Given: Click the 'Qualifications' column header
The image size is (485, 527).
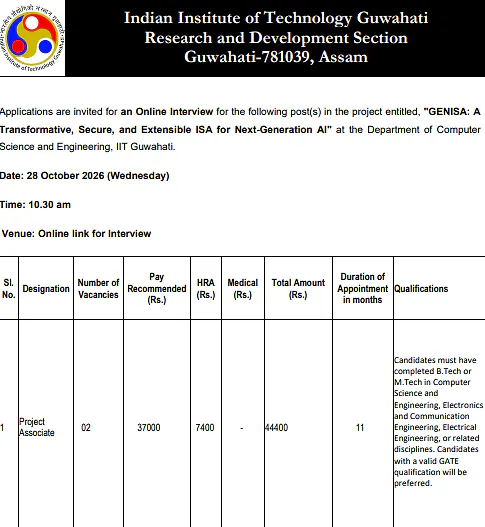Looking at the screenshot, I should [x=421, y=289].
